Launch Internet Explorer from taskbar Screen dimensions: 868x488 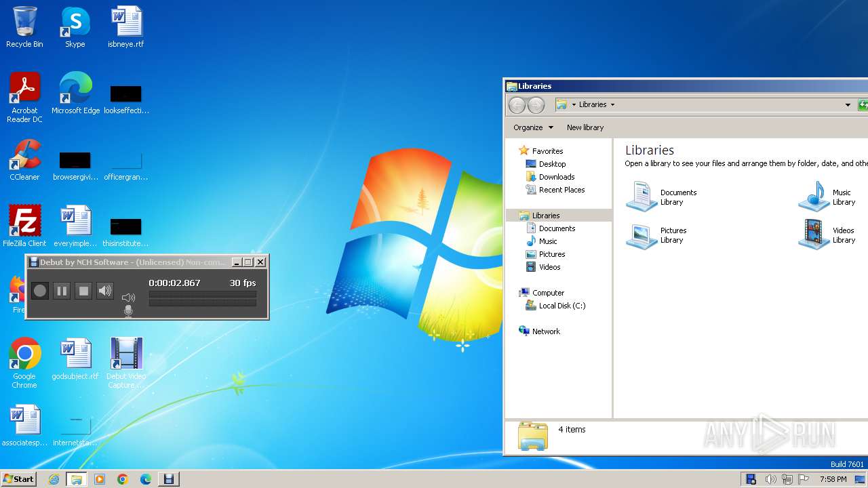pyautogui.click(x=54, y=479)
